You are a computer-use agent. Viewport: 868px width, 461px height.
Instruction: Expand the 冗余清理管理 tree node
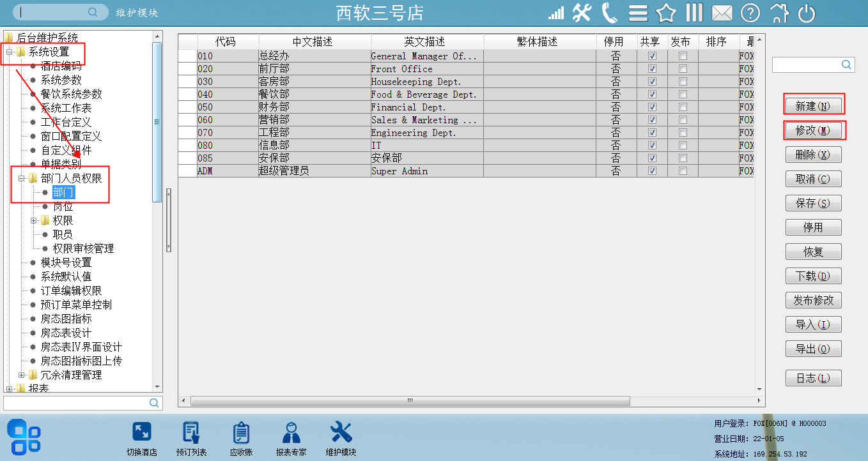(21, 375)
